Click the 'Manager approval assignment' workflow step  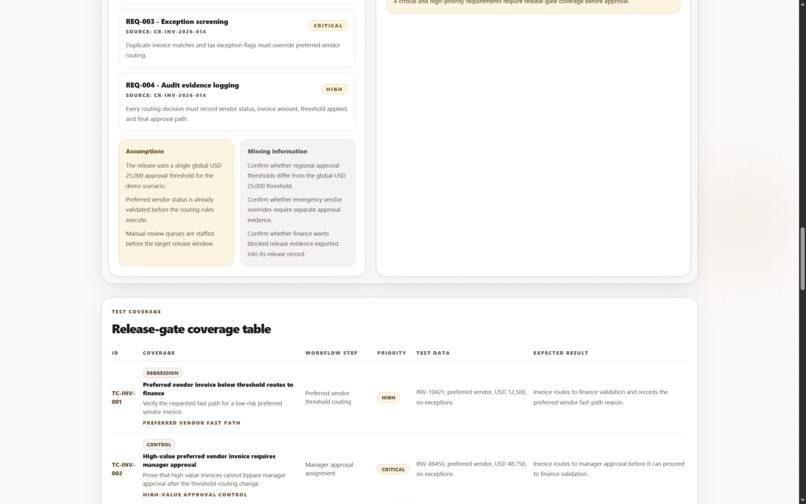click(329, 469)
